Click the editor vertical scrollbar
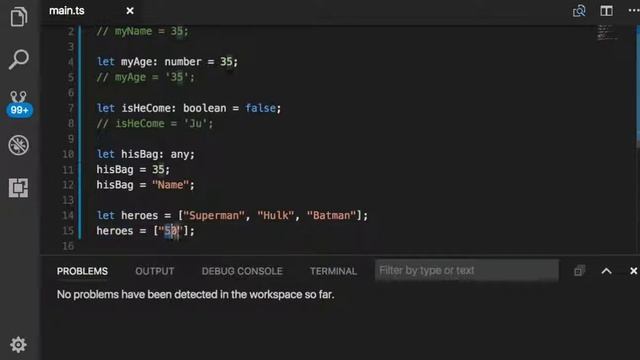This screenshot has height=360, width=640. (638, 86)
